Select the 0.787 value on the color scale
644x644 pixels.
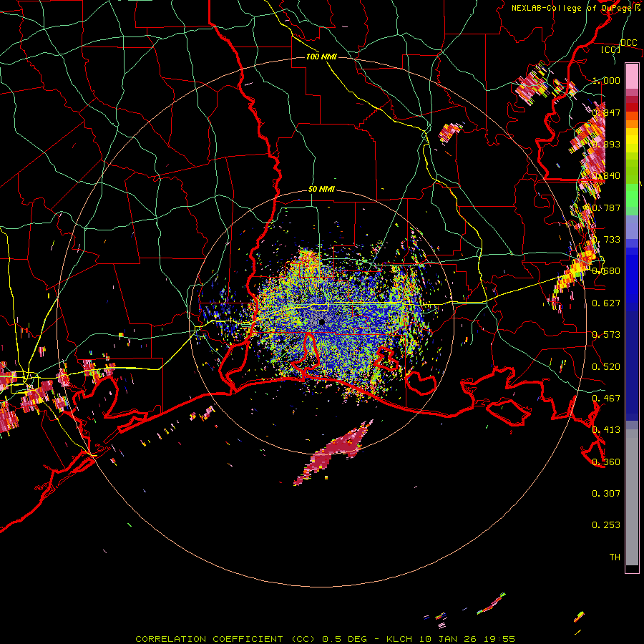606,208
